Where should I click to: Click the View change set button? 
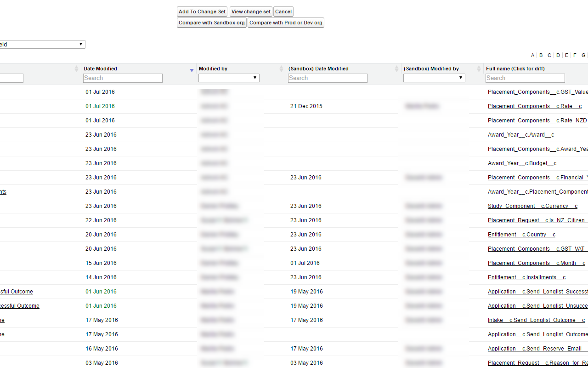[251, 11]
